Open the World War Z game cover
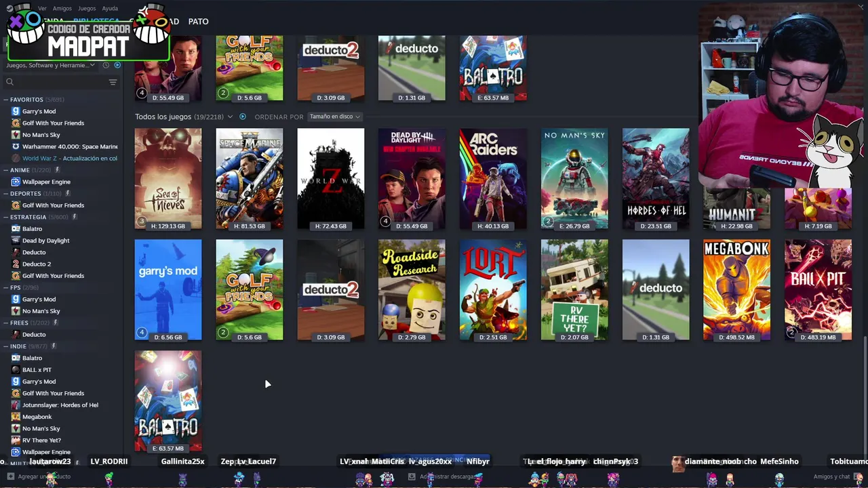868x488 pixels. click(331, 179)
